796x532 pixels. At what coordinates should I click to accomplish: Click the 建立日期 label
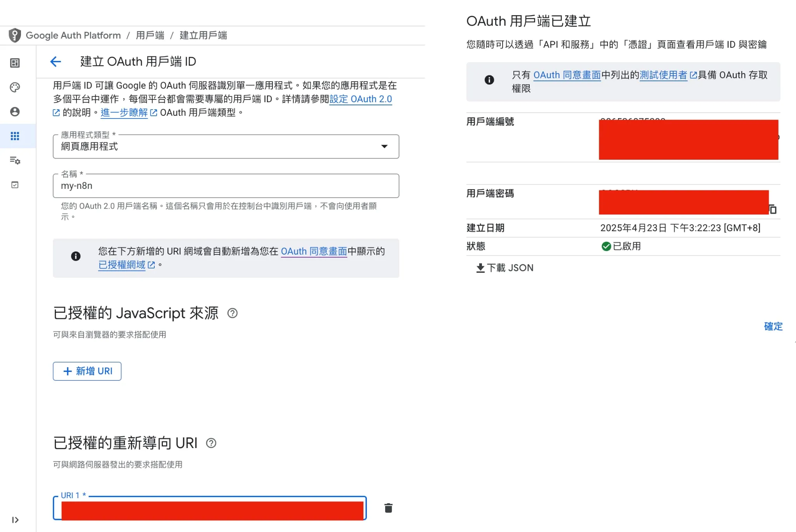485,228
